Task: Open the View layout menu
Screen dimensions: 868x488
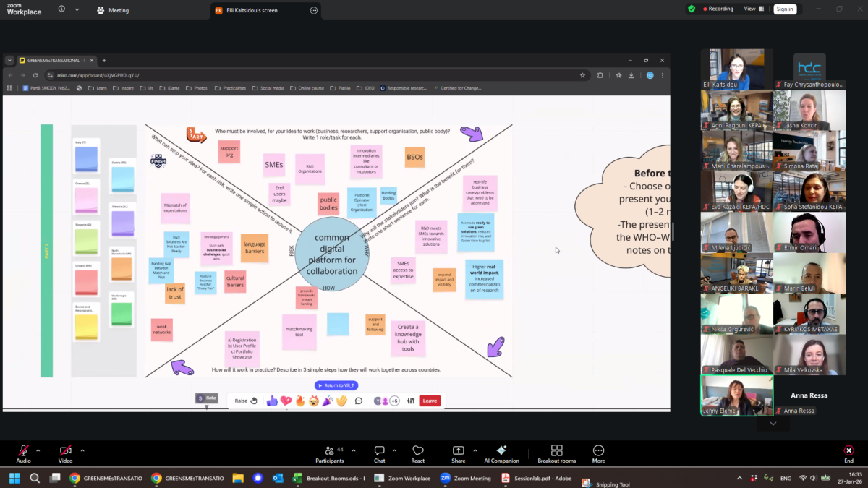Action: coord(752,9)
